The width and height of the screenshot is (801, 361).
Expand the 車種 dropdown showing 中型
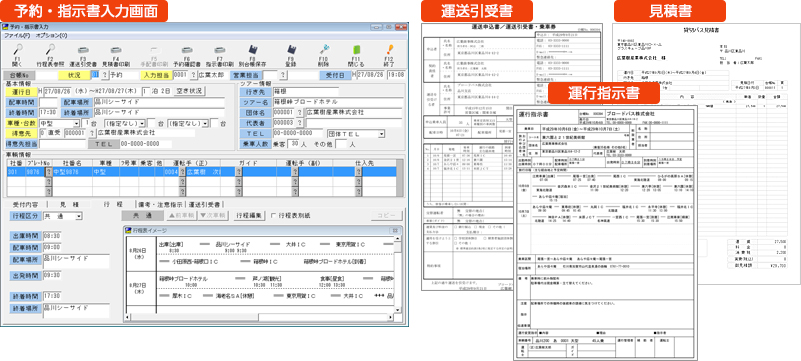click(x=77, y=123)
